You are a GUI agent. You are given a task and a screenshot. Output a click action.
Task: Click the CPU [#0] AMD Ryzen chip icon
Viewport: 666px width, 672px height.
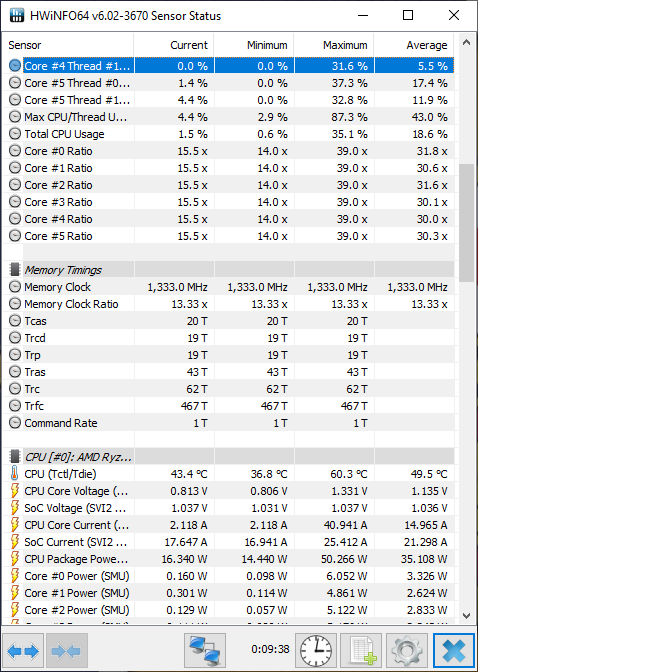coord(15,457)
